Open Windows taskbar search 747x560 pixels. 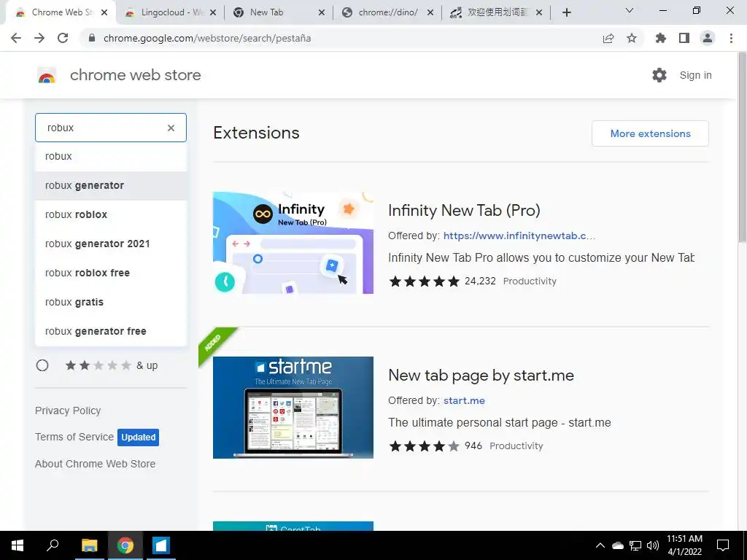(53, 545)
